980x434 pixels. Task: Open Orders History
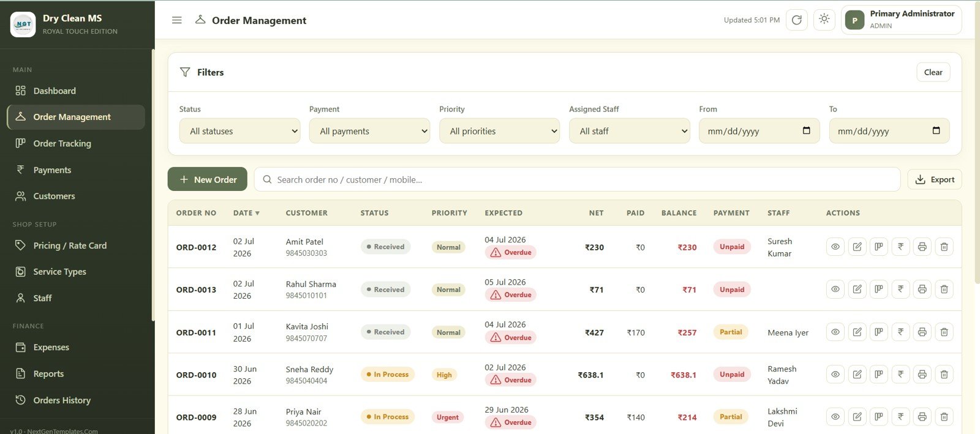(x=76, y=400)
